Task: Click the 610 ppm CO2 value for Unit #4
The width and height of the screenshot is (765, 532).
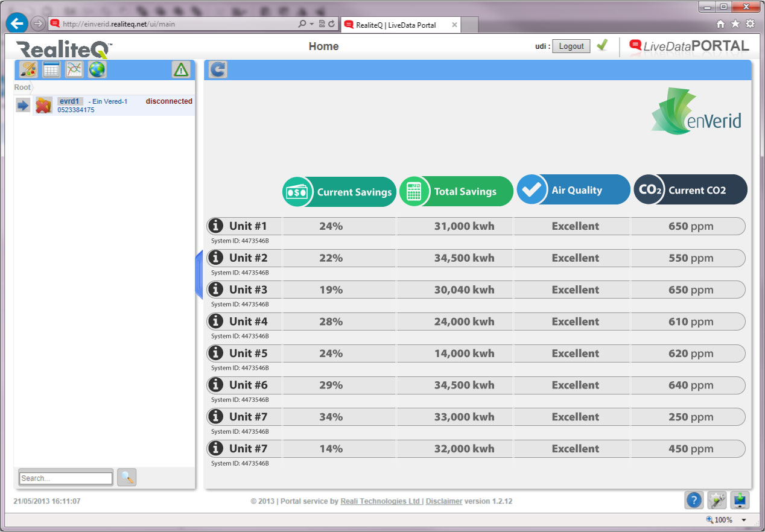Action: coord(691,321)
